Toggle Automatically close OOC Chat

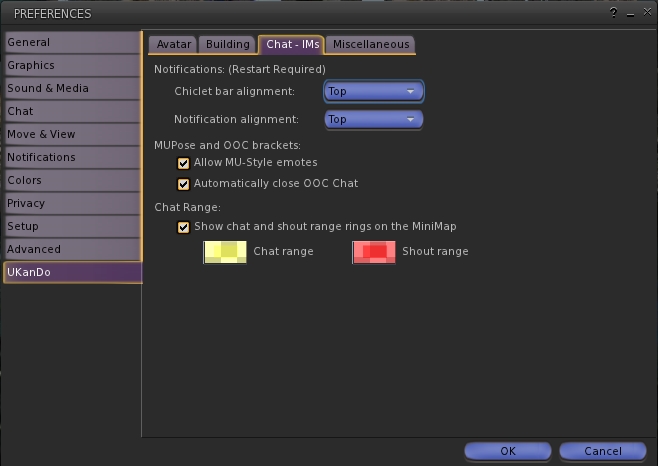183,184
